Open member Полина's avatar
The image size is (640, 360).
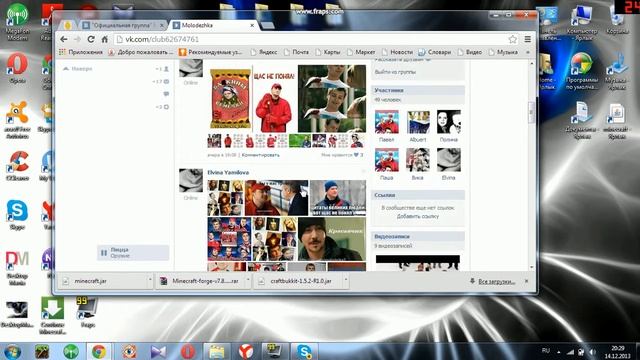click(449, 122)
